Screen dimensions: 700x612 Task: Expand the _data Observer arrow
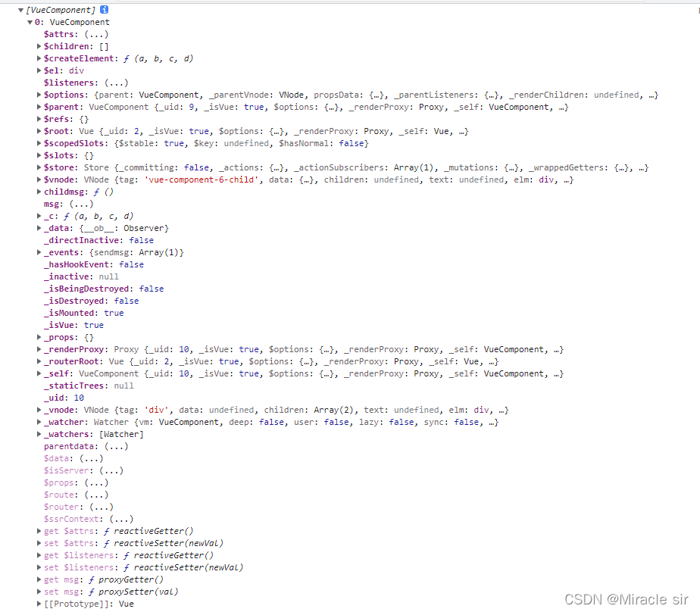pos(39,228)
